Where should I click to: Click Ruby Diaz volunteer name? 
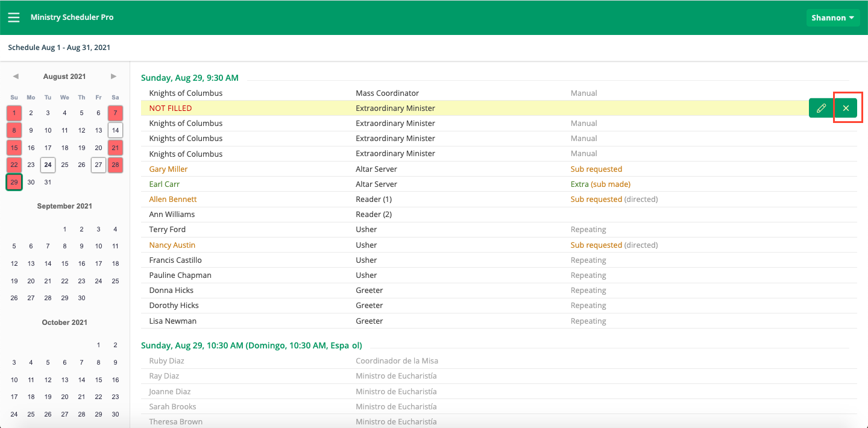[x=166, y=360]
